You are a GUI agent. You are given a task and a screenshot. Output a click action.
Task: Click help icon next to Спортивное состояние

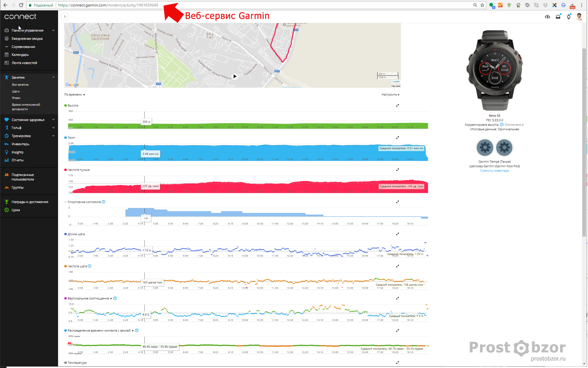click(x=103, y=202)
